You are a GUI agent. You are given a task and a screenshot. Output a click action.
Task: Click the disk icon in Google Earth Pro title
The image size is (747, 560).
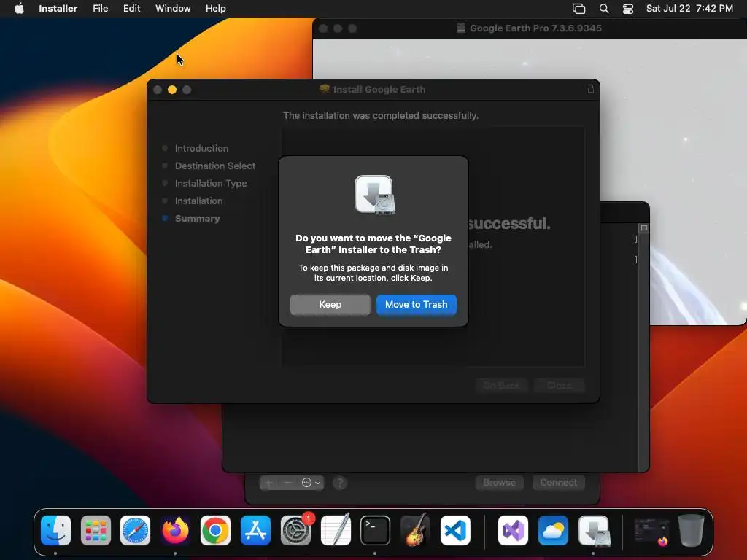tap(461, 28)
